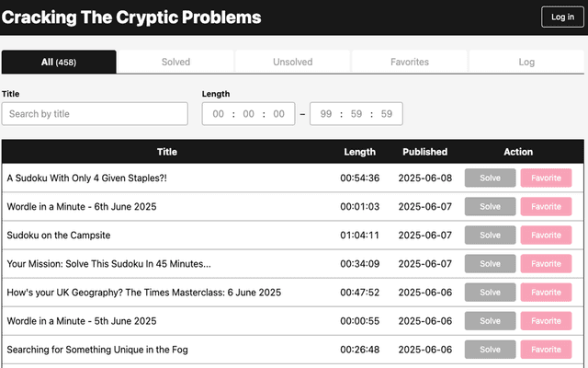Solve How's your UK Geography puzzle
Image resolution: width=588 pixels, height=368 pixels.
(490, 293)
